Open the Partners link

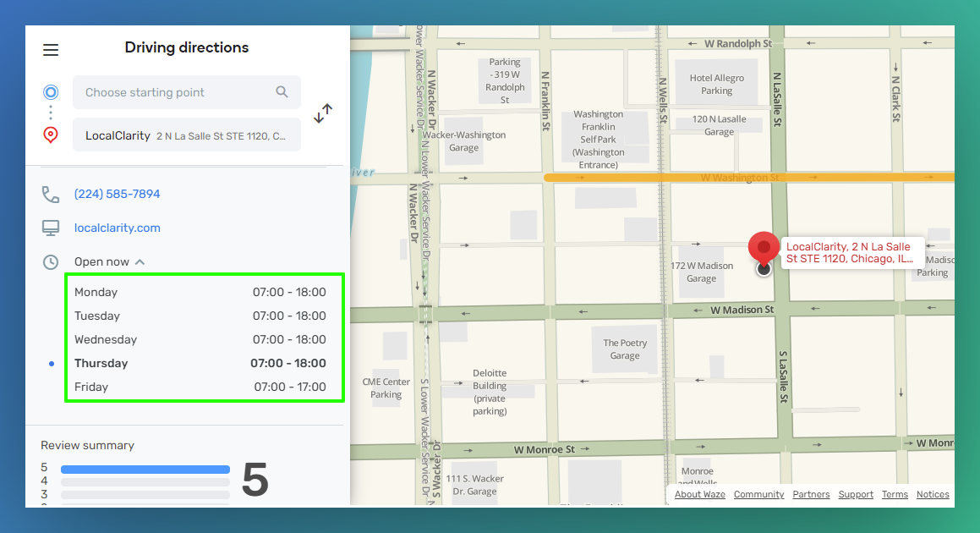[811, 494]
